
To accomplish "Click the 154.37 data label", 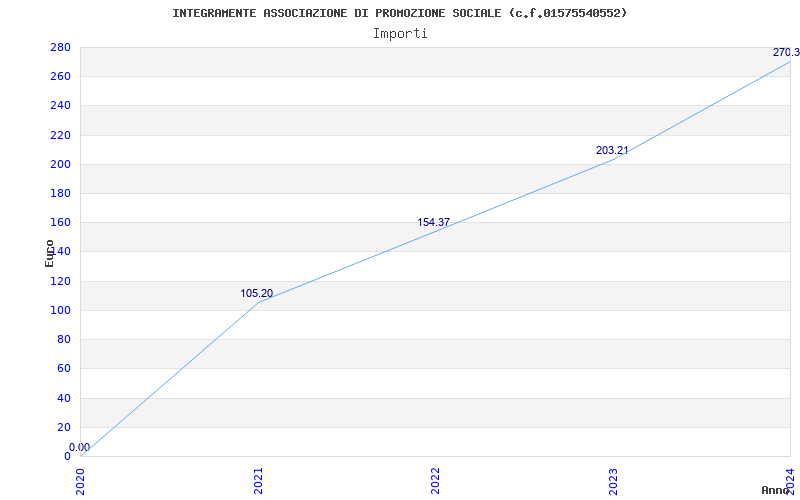I will point(434,222).
